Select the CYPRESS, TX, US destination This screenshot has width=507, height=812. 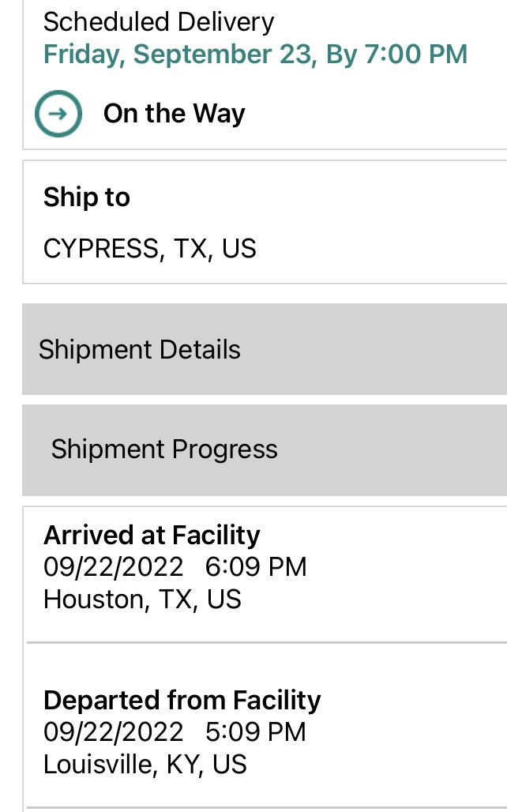pos(150,249)
